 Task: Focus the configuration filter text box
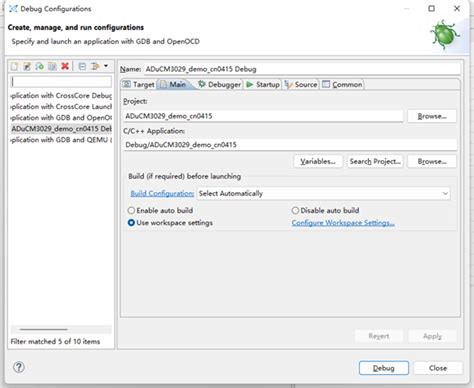pos(61,82)
